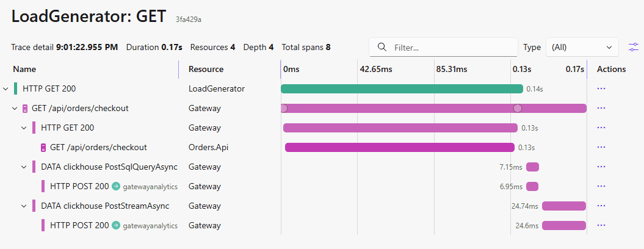Collapse Gateway GET /api/orders/checkout span

15,109
